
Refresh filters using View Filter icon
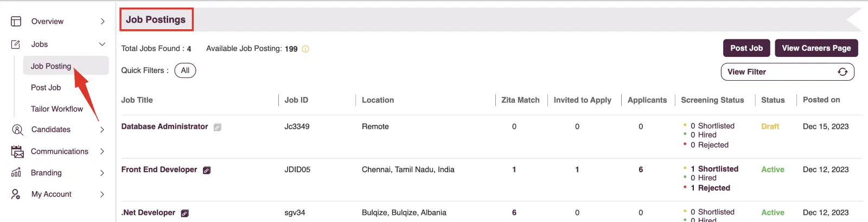click(x=843, y=72)
